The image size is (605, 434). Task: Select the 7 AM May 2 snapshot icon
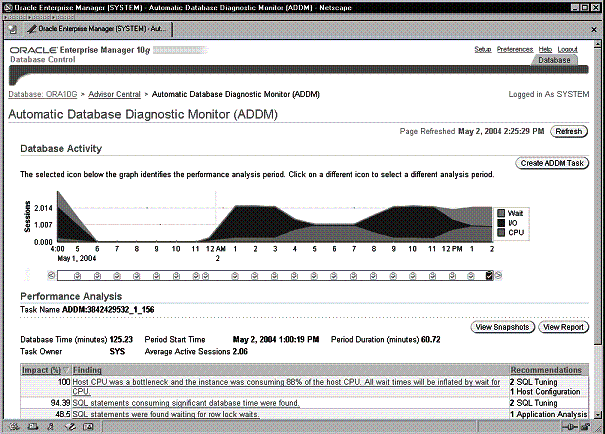(x=353, y=276)
